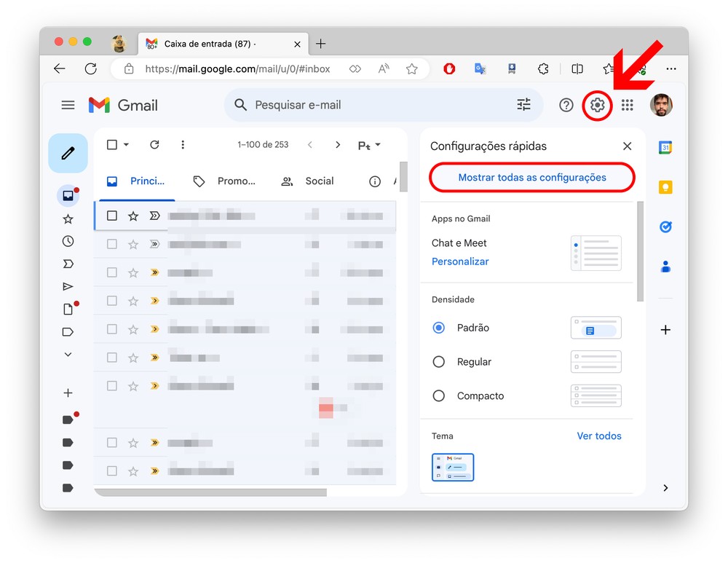
Task: Open more options three-dot menu in toolbar
Action: [x=183, y=144]
